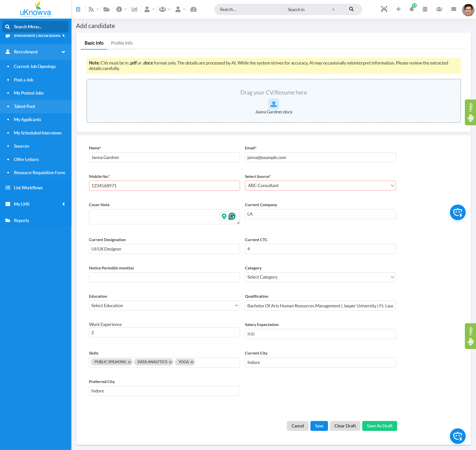Click the Save As Draft button
Screen dimensions: 476x450
coord(379,426)
